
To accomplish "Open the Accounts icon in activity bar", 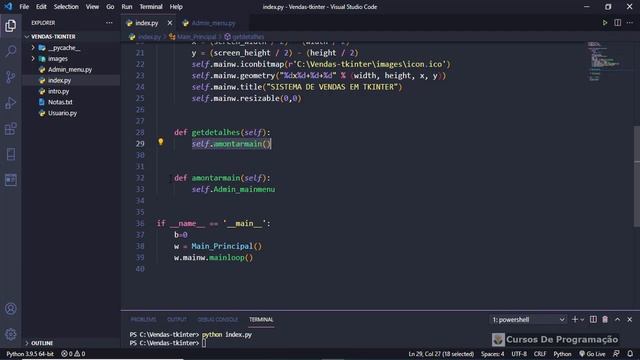I will [11, 309].
